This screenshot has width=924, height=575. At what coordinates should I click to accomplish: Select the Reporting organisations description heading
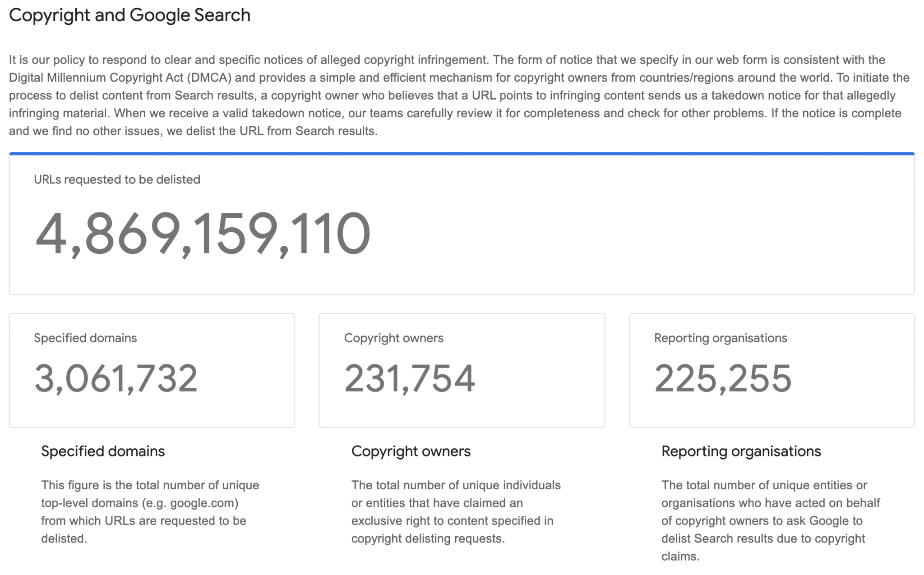(741, 451)
